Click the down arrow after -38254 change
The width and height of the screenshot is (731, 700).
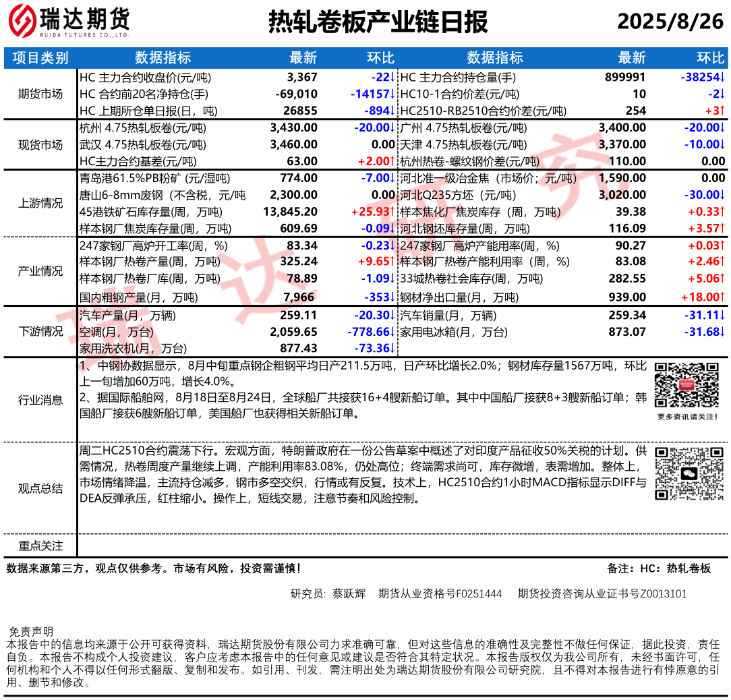click(x=722, y=78)
